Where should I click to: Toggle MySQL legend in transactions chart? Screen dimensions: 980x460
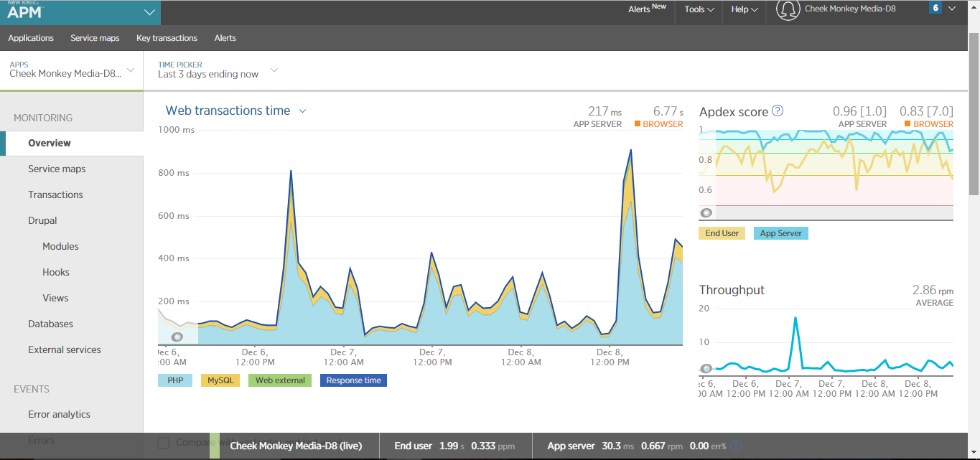(220, 380)
